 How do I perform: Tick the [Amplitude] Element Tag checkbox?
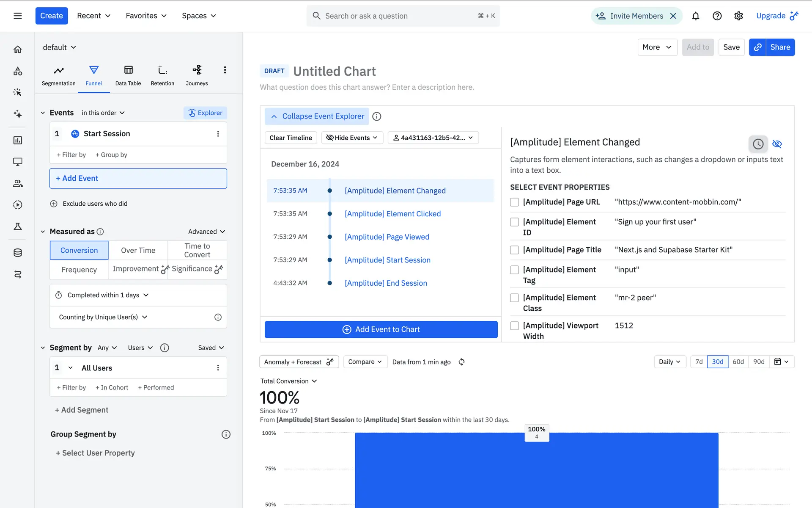point(514,270)
